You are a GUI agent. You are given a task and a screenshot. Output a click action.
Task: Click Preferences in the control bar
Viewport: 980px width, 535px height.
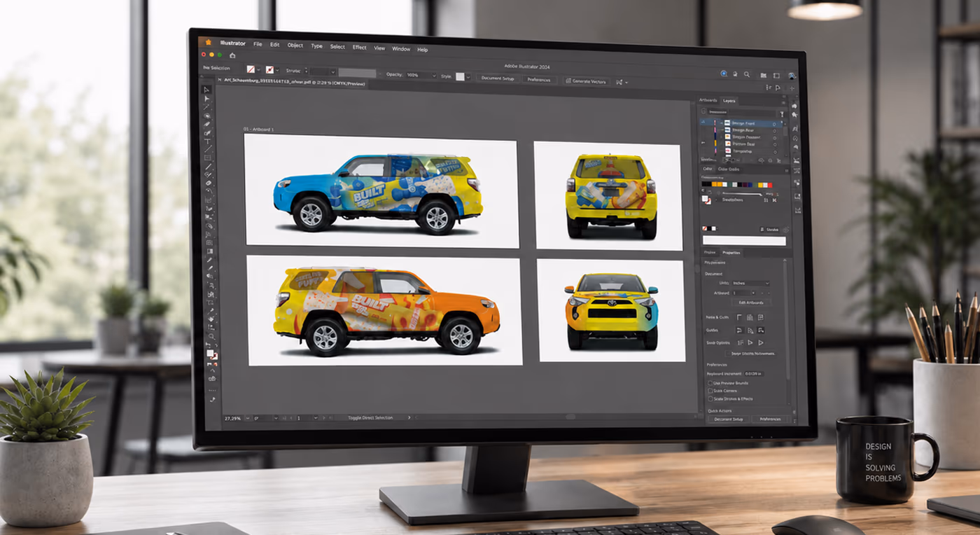[539, 80]
